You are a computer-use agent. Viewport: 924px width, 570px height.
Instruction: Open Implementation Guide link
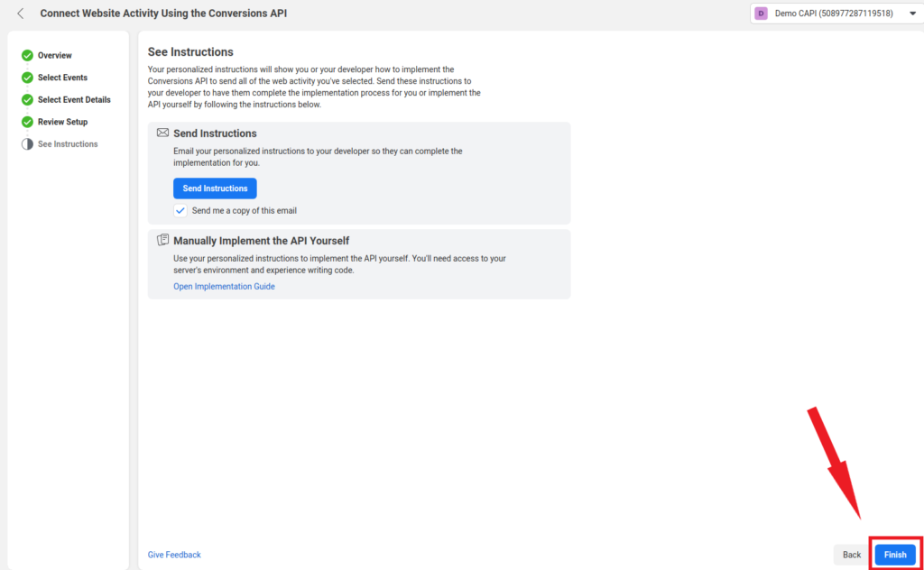(224, 286)
